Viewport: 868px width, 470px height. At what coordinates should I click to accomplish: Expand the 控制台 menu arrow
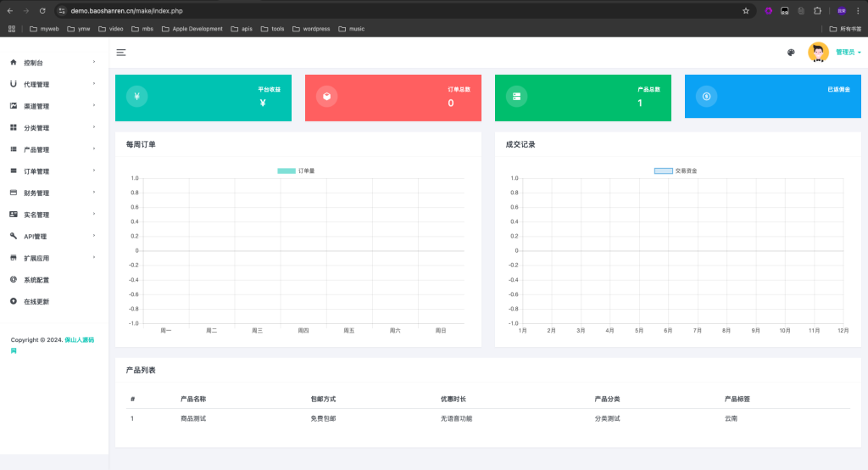(x=94, y=62)
